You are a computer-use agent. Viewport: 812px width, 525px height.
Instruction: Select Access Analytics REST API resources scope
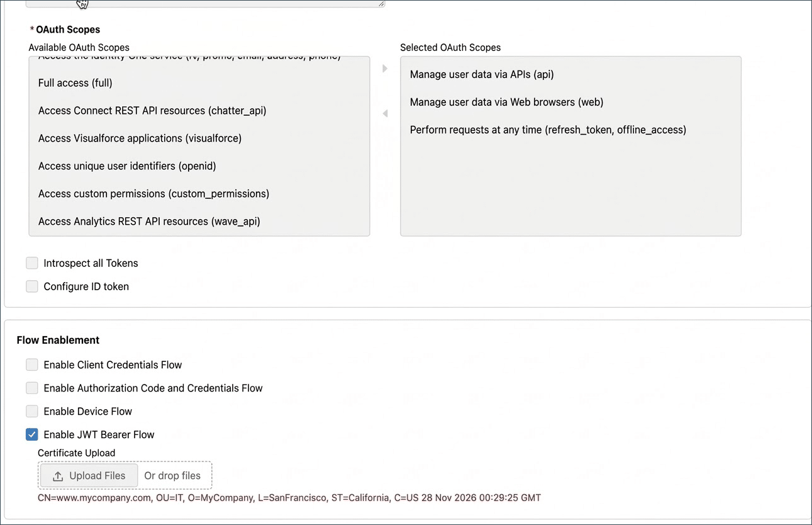pyautogui.click(x=149, y=222)
